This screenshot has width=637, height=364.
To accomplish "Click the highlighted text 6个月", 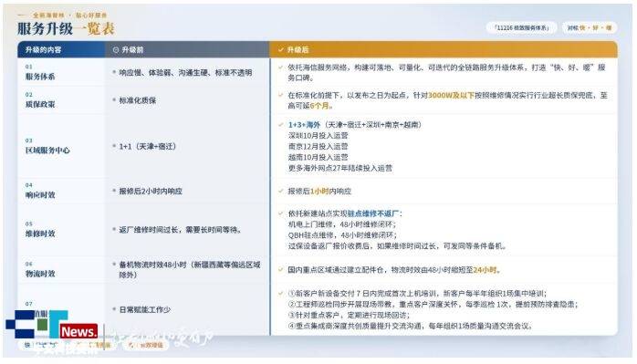I will [x=319, y=106].
